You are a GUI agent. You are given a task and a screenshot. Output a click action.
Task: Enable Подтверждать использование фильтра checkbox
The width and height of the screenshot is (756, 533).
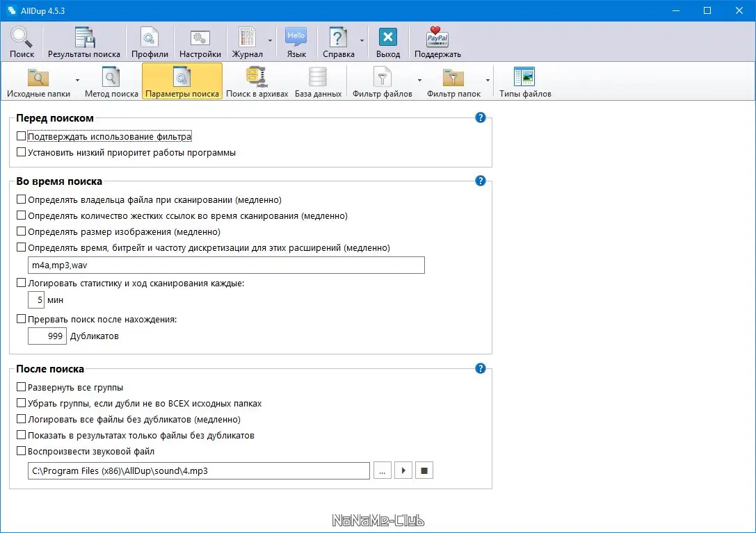(22, 136)
